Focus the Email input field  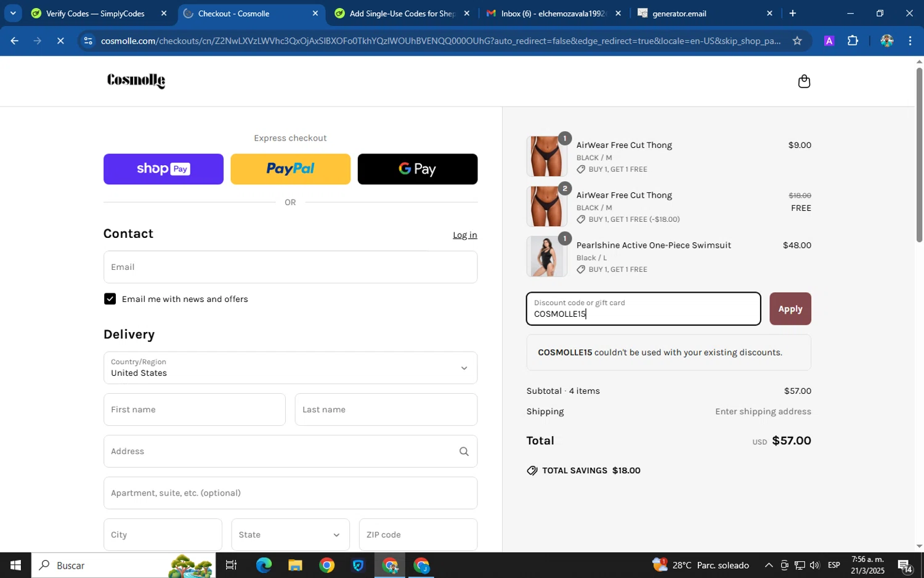(290, 267)
